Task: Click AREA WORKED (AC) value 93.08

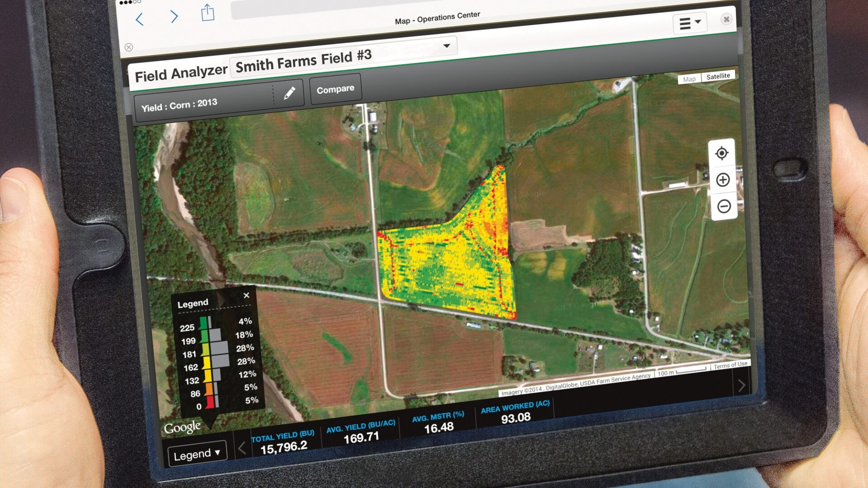Action: (x=515, y=418)
